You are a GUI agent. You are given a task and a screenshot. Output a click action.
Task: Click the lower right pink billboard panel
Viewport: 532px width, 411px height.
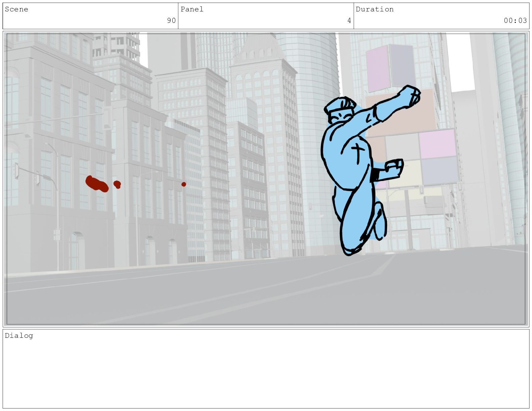(438, 144)
